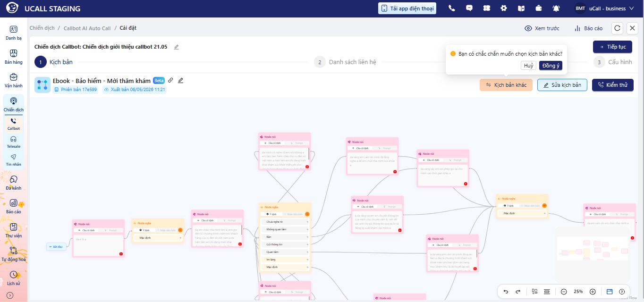Screen dimensions: 644x302
Task: Expand the uCall - business account dropdown
Action: click(x=604, y=8)
